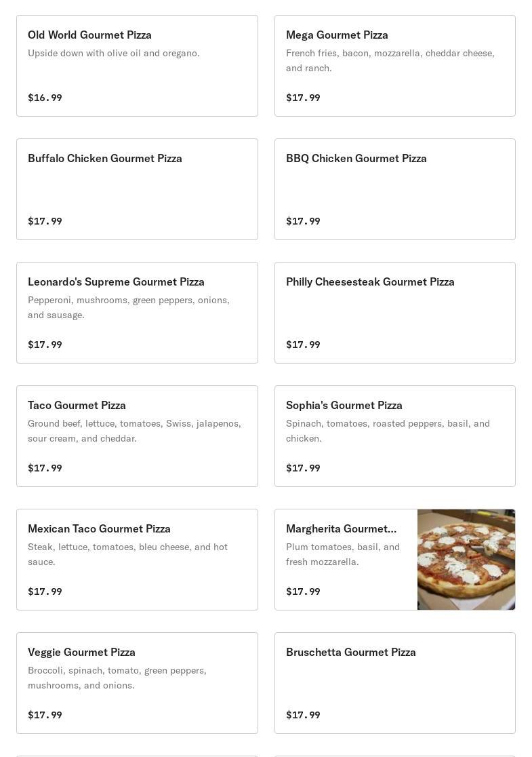
Task: Select the Mega Gourmet Pizza card
Action: (x=394, y=66)
